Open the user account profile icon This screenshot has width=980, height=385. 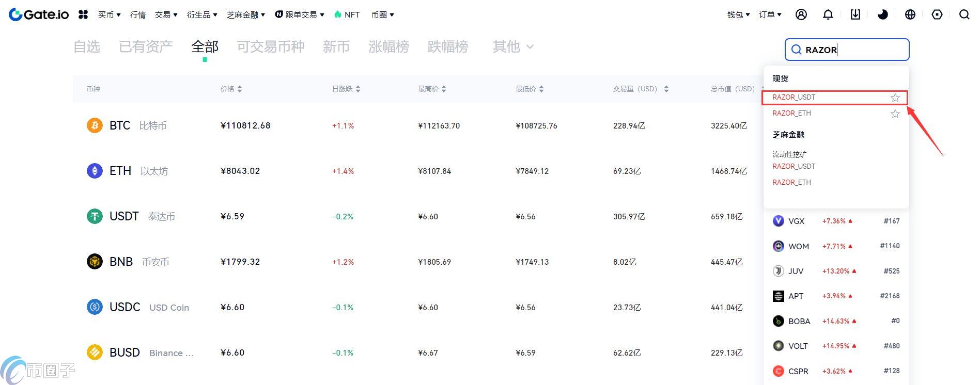tap(801, 14)
